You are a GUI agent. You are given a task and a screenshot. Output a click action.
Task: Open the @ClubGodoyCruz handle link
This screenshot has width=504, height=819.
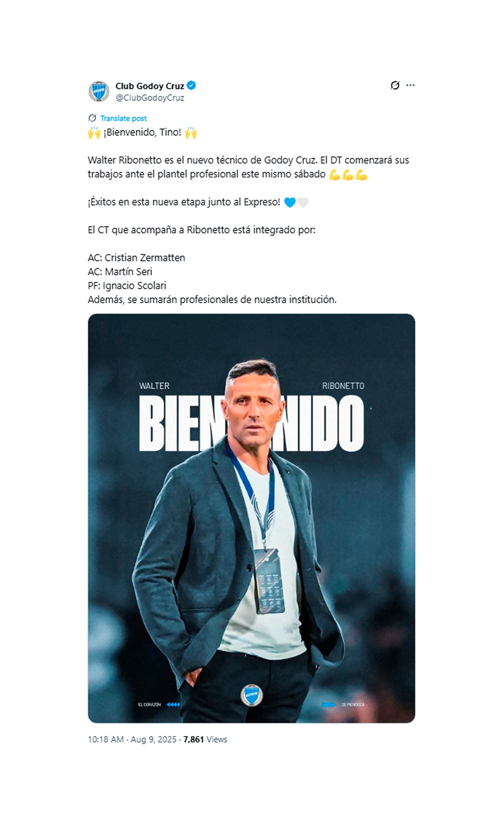point(150,98)
